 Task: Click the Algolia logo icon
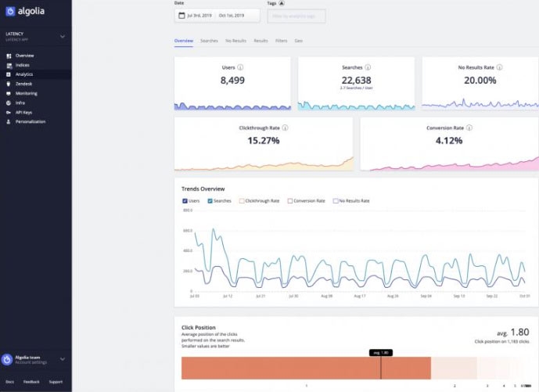tap(10, 12)
